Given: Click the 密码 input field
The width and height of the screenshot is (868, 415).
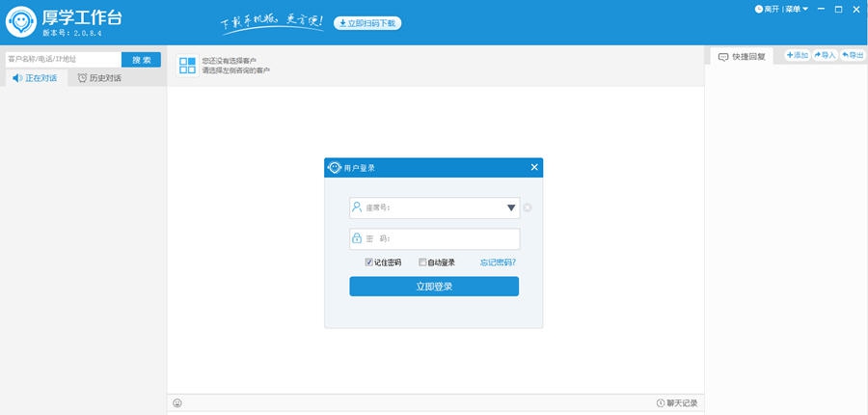Looking at the screenshot, I should [x=435, y=238].
